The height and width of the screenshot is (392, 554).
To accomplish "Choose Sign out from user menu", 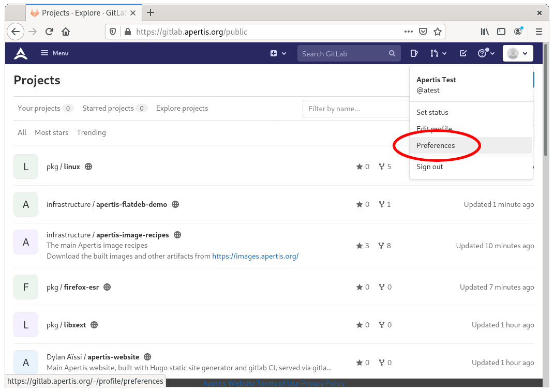I will click(471, 167).
